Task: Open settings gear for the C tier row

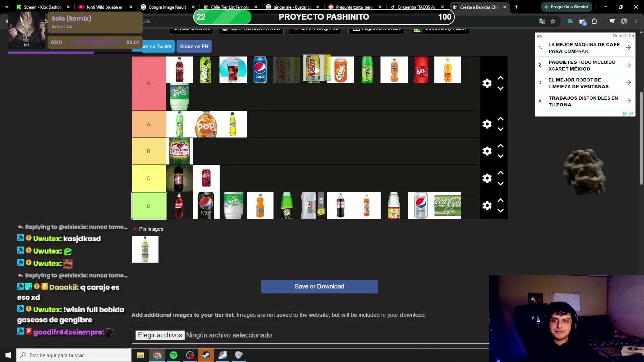Action: coord(487,178)
